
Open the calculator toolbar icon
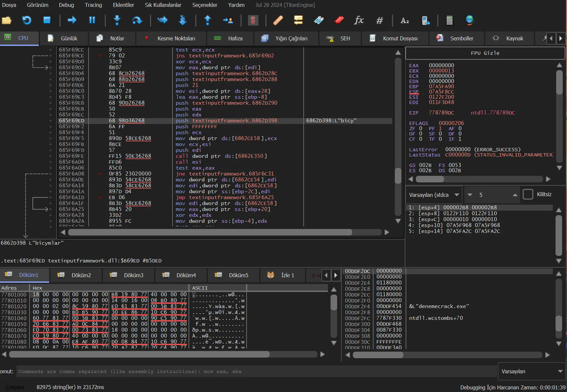click(x=450, y=20)
